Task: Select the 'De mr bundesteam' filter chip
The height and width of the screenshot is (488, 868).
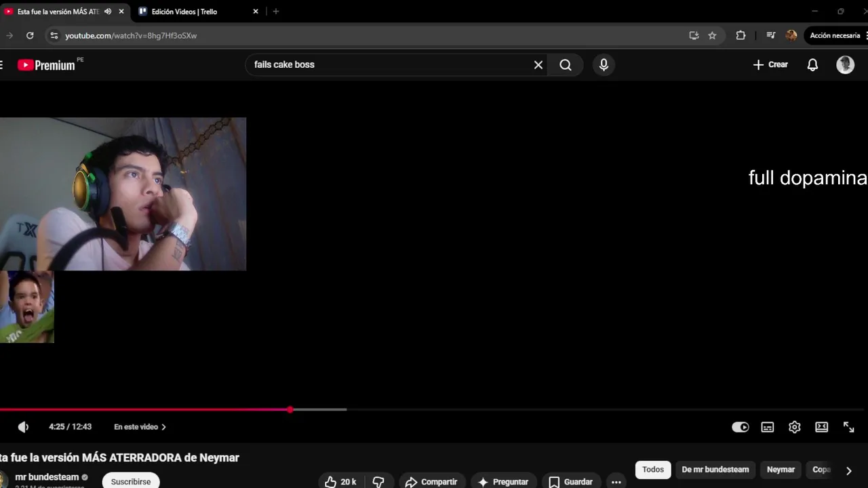Action: pyautogui.click(x=715, y=470)
